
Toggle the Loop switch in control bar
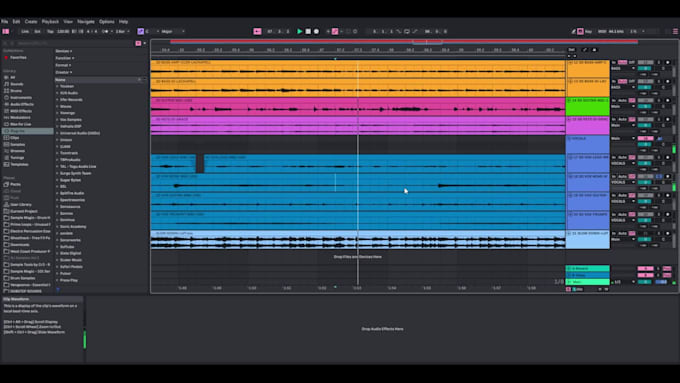click(407, 31)
